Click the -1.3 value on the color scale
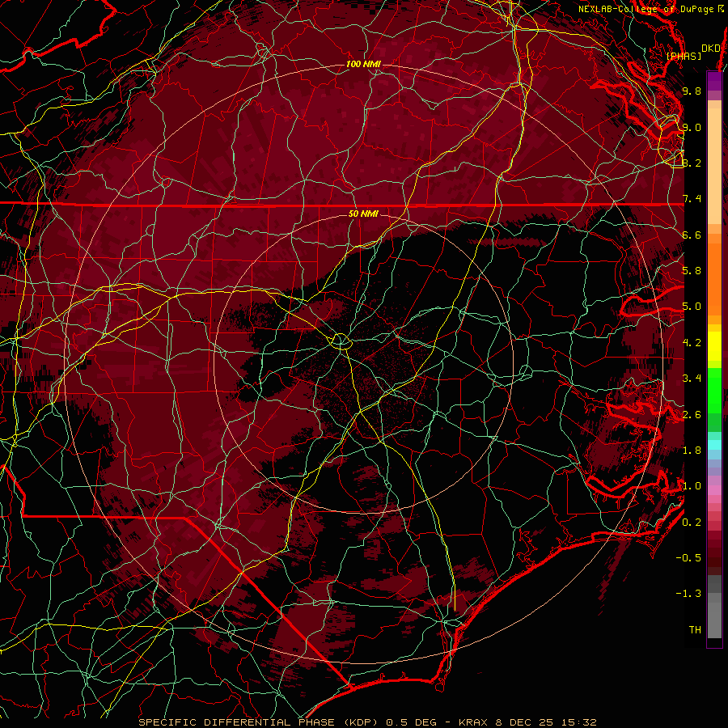728x728 pixels. (x=688, y=594)
